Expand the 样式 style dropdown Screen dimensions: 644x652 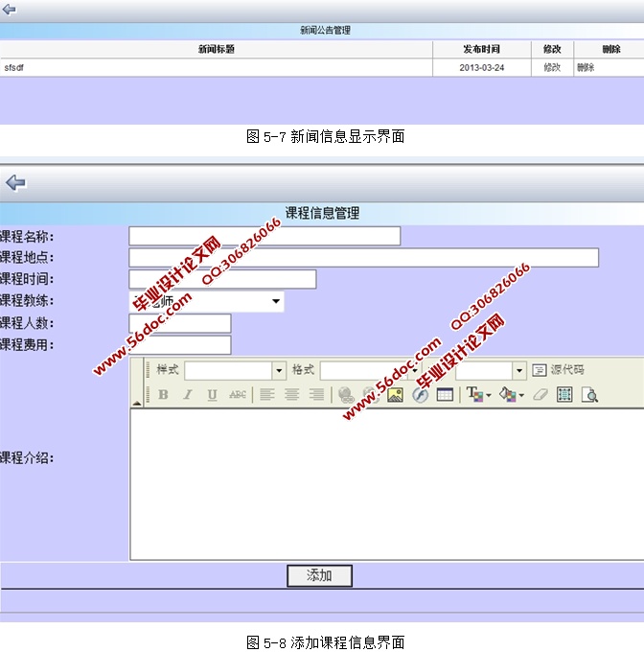(x=279, y=370)
